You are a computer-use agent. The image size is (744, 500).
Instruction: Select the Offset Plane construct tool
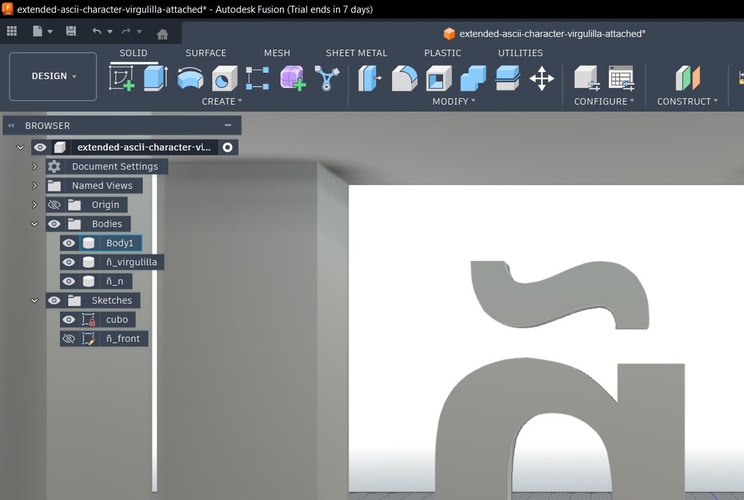click(x=688, y=78)
